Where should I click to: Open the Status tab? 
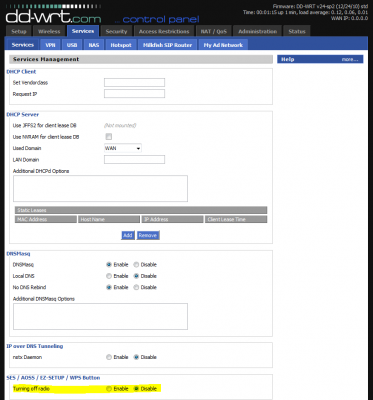(297, 31)
